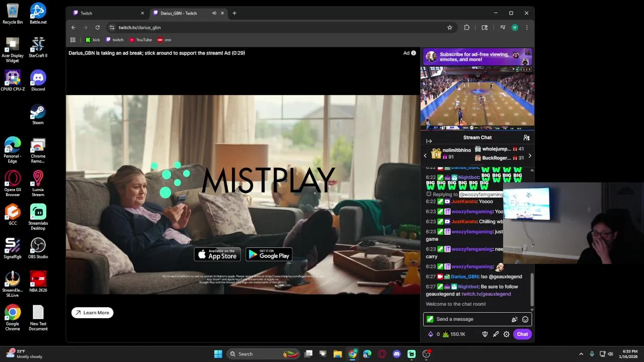The height and width of the screenshot is (362, 644).
Task: Open Battle.net desktop shortcut
Action: (38, 14)
